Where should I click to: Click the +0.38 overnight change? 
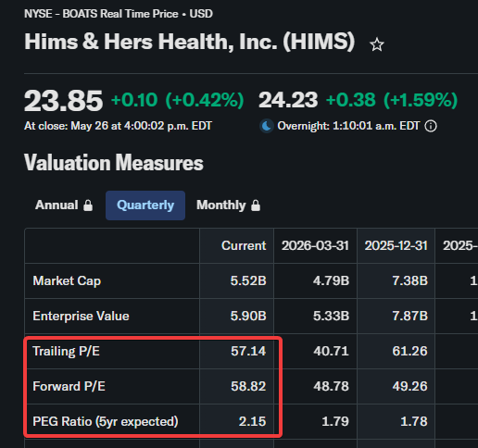click(351, 100)
